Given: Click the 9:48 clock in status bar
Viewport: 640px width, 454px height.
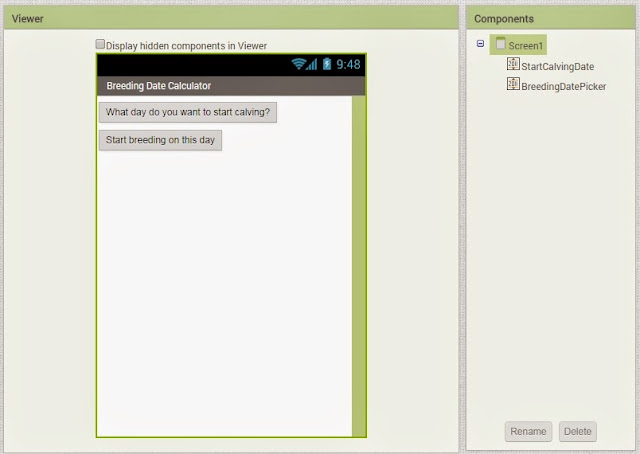Looking at the screenshot, I should pos(348,64).
